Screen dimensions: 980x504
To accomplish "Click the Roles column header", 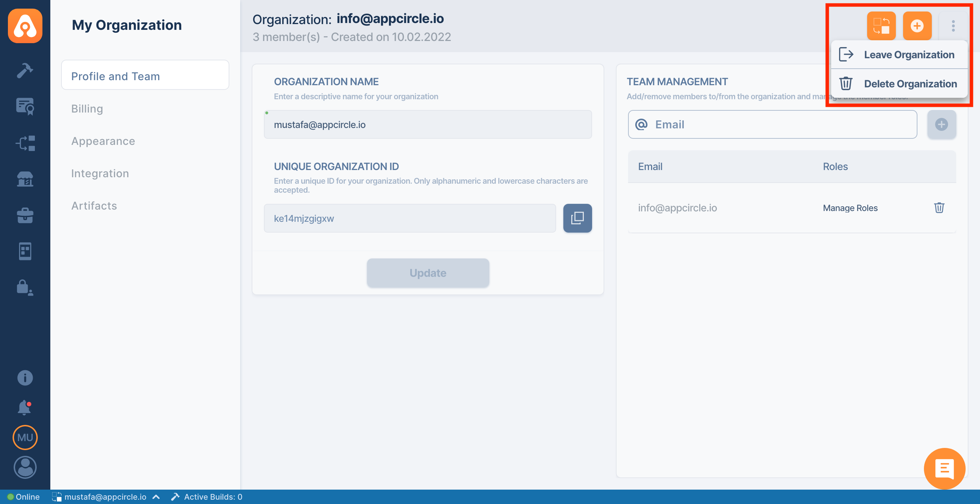I will pyautogui.click(x=835, y=166).
